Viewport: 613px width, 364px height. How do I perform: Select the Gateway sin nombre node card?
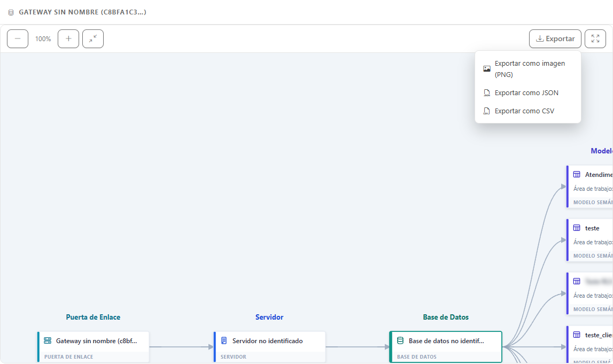[93, 347]
